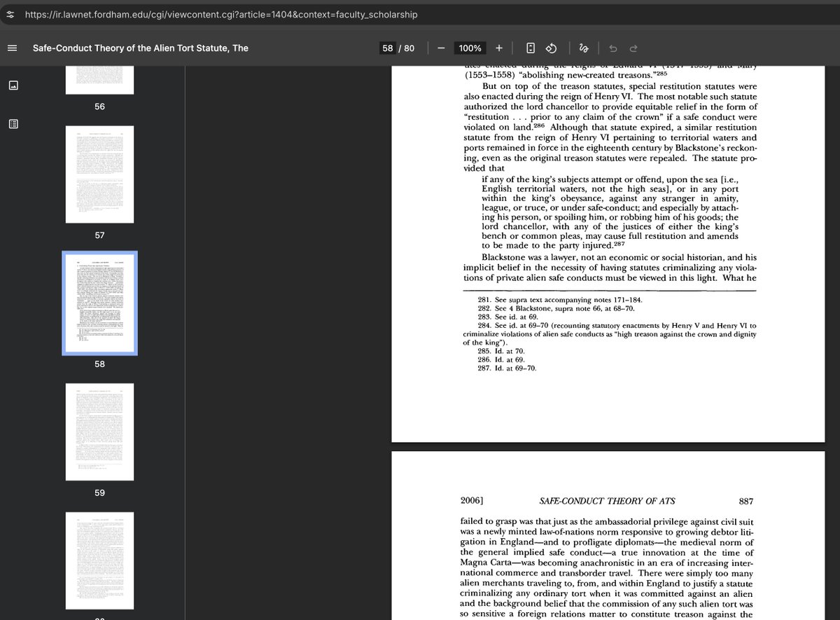Click footnote '286. Id. at 69.'
The width and height of the screenshot is (840, 620).
click(500, 359)
